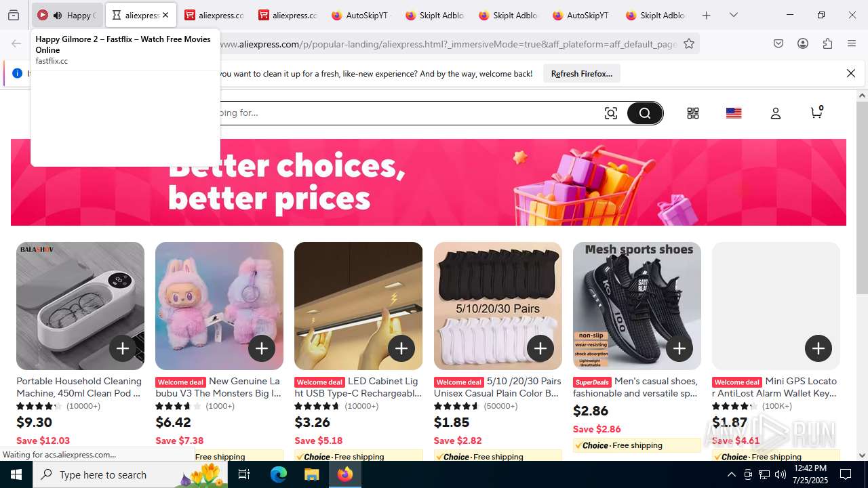This screenshot has height=488, width=868.
Task: Open the Labubu pink doll product image
Action: point(219,306)
